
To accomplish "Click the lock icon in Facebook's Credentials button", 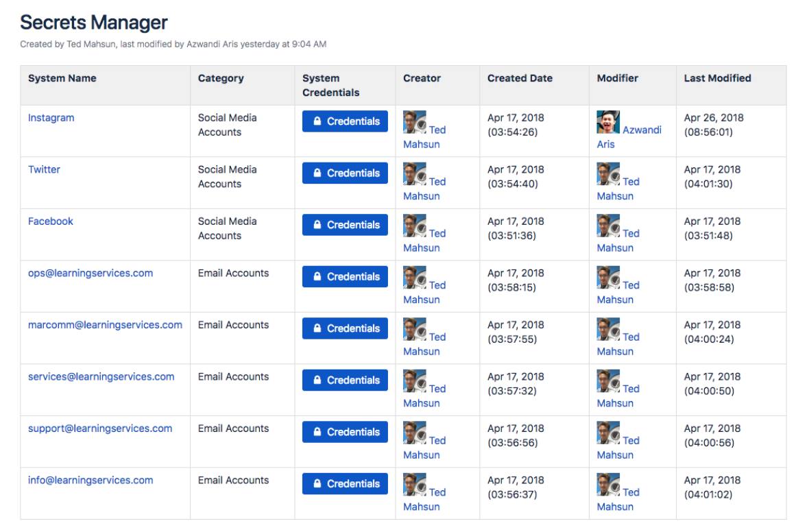I will [317, 224].
